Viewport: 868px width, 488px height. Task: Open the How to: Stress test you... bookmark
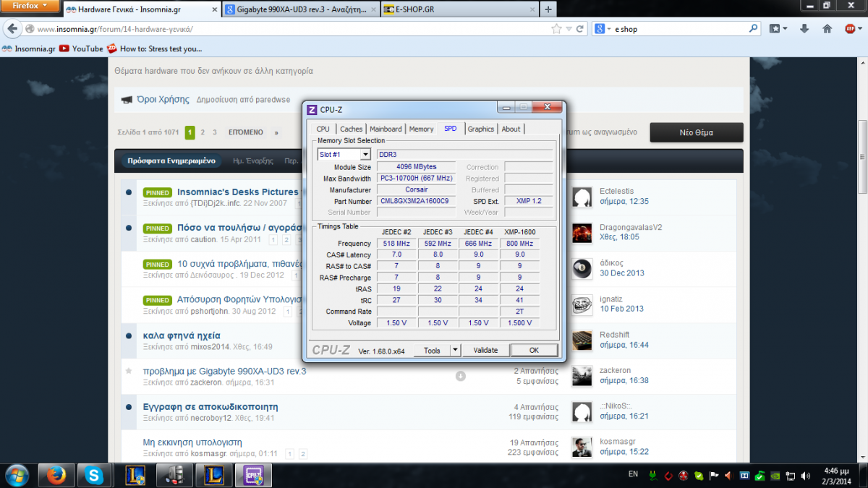pyautogui.click(x=154, y=48)
